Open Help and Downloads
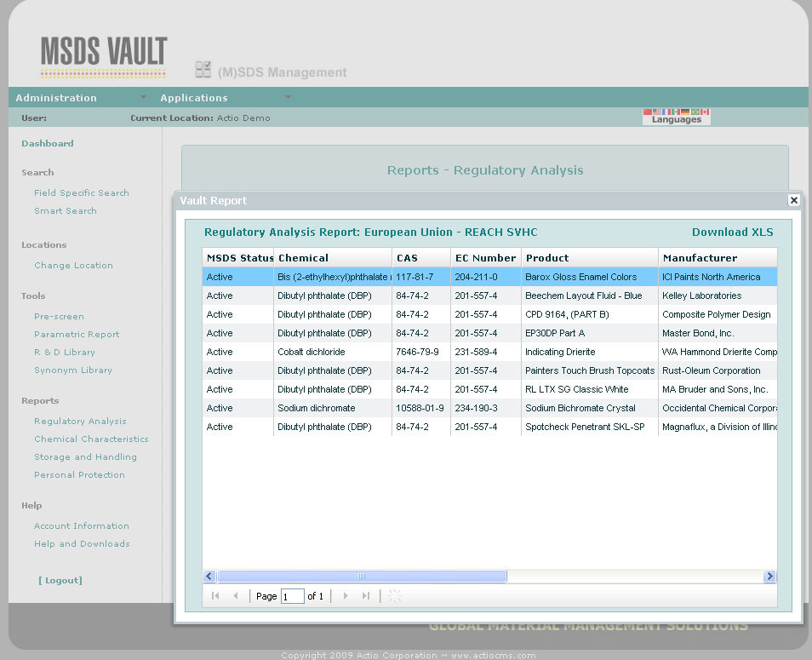 coord(82,543)
